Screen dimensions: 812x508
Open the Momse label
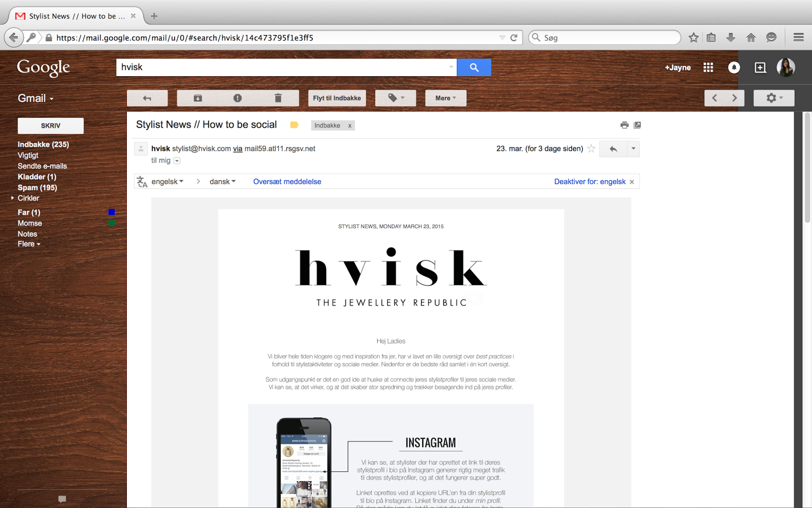30,223
